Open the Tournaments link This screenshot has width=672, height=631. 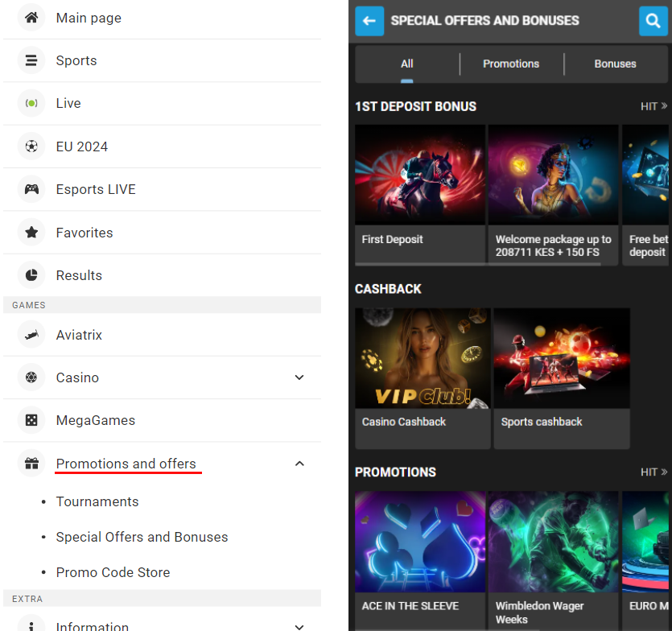[x=97, y=501]
